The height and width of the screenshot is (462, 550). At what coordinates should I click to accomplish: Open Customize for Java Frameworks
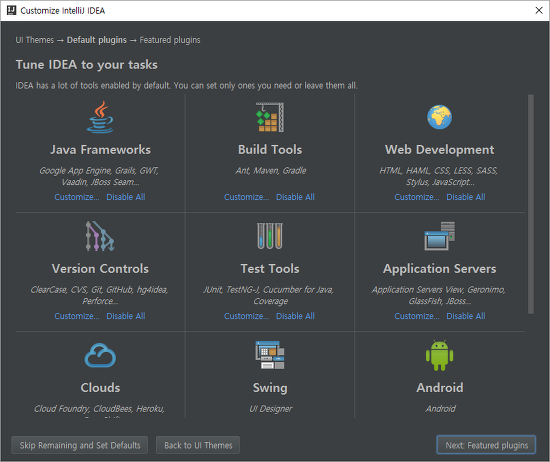click(77, 197)
